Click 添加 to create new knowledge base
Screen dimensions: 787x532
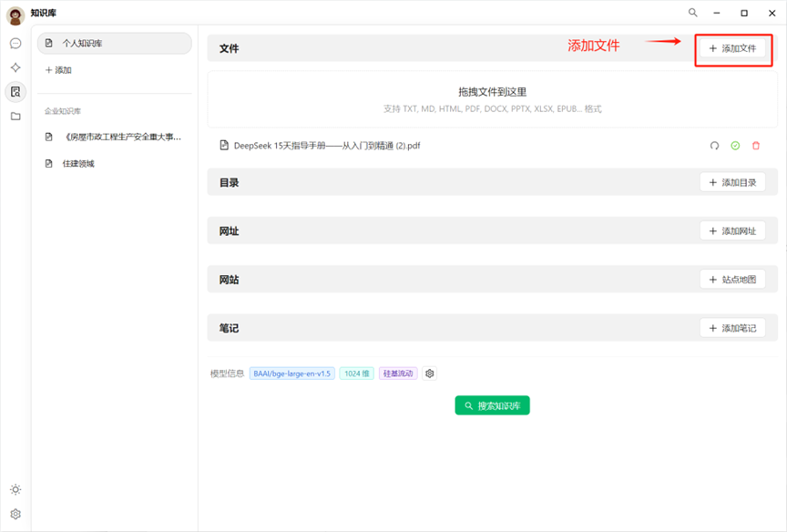(58, 70)
